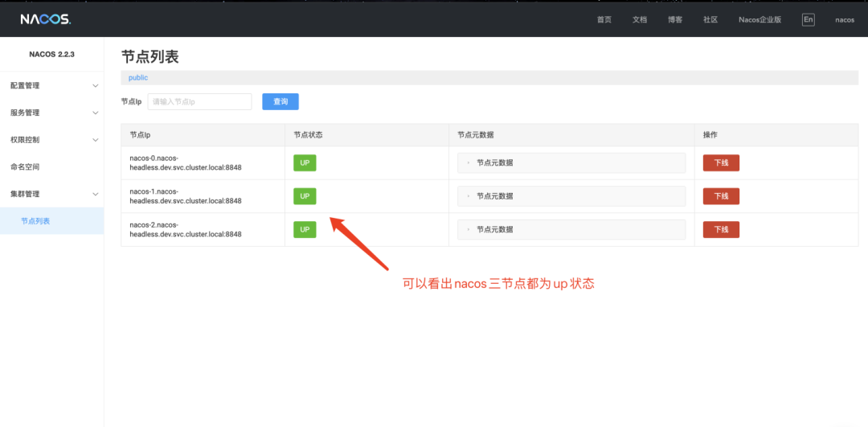This screenshot has height=427, width=868.
Task: Open Nacos企业版 link in header
Action: (759, 19)
